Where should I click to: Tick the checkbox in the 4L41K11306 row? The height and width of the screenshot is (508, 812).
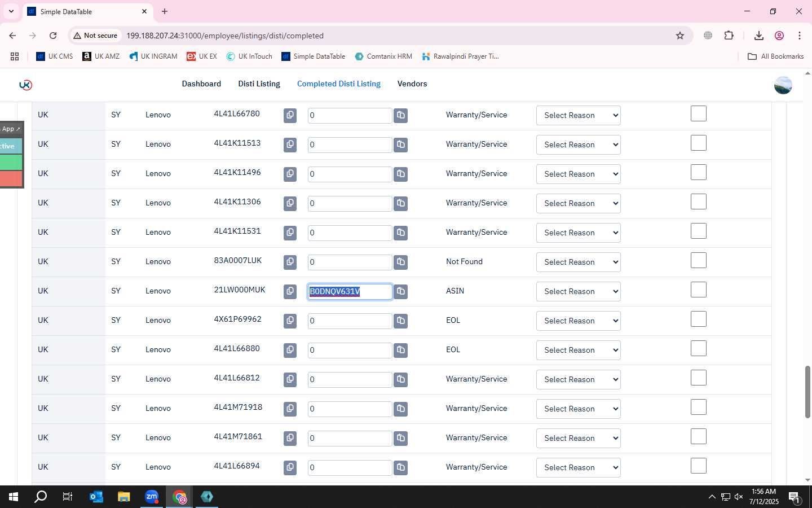(699, 202)
